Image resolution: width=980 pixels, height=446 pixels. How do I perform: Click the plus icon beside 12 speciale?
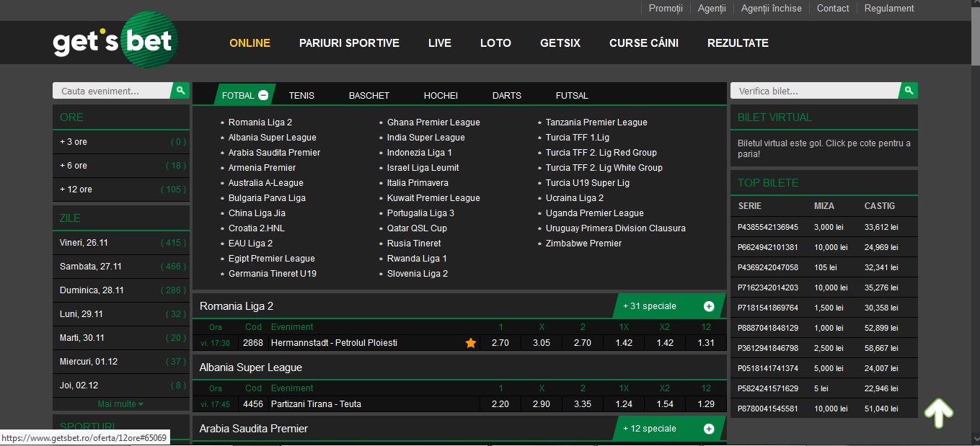click(709, 429)
